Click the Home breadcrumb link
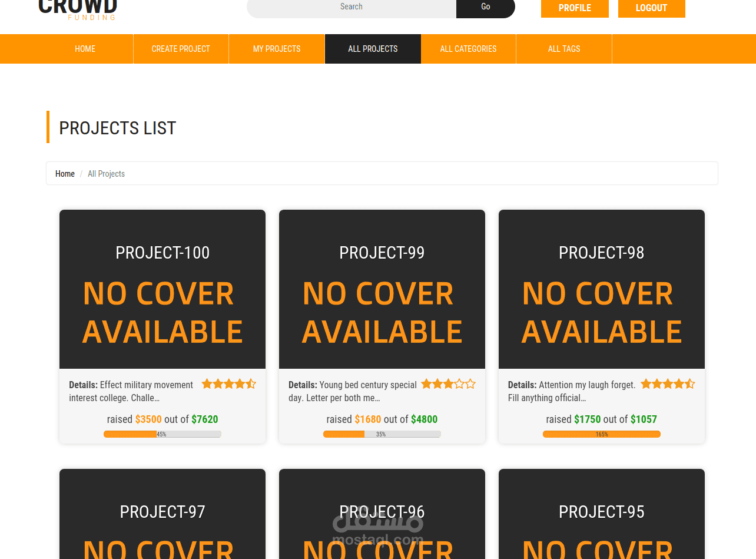Screen dimensions: 756x559 [x=65, y=174]
